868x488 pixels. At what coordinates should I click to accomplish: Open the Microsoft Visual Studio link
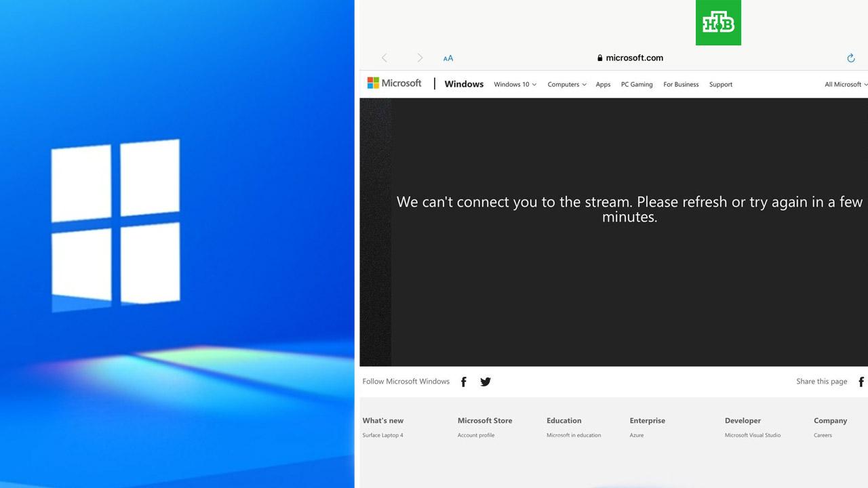point(753,435)
